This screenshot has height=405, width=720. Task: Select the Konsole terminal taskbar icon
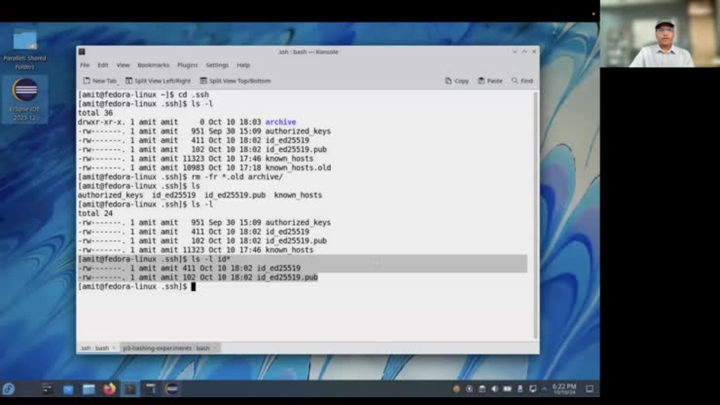[x=130, y=389]
